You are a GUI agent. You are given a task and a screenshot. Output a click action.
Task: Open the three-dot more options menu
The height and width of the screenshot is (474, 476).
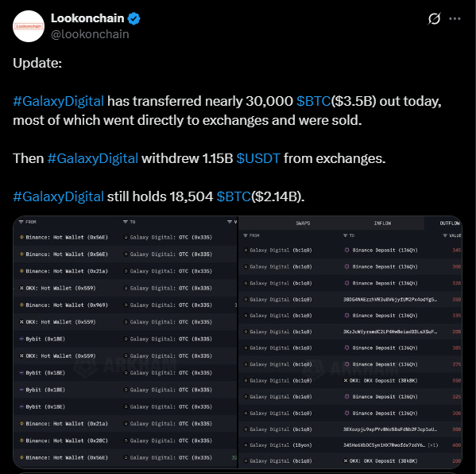(455, 19)
